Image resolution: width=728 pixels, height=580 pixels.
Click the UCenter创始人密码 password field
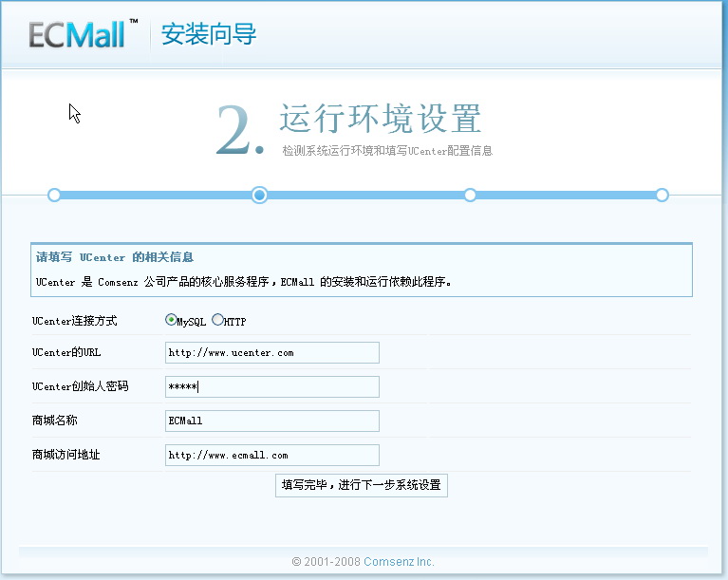(271, 387)
